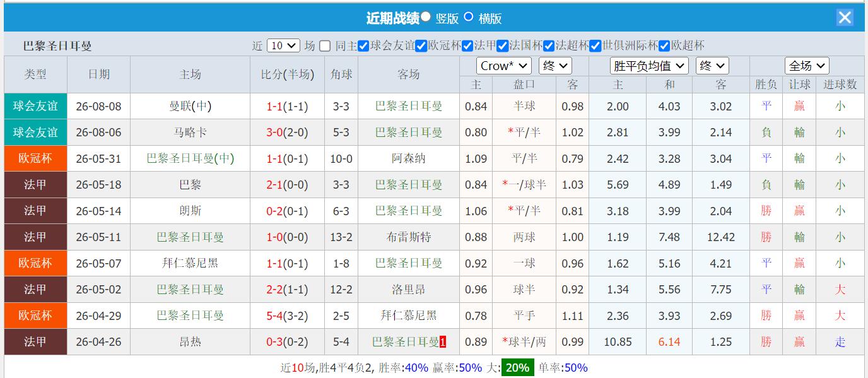Viewport: 868px width, 378px height.
Task: Click the 13-2 corner count
Action: pyautogui.click(x=341, y=237)
